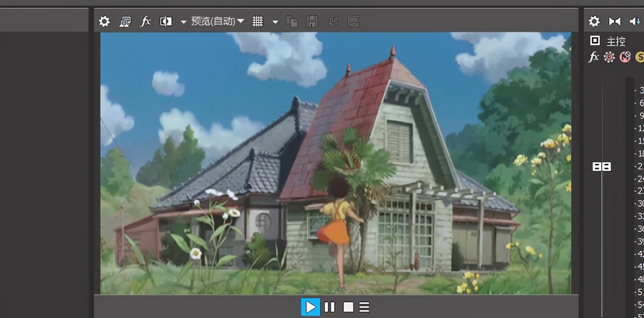Open video output FX in preview toolbar

click(145, 21)
